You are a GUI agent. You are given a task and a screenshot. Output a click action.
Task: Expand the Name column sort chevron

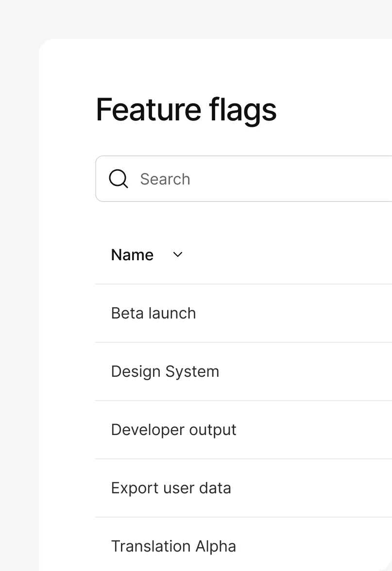178,254
